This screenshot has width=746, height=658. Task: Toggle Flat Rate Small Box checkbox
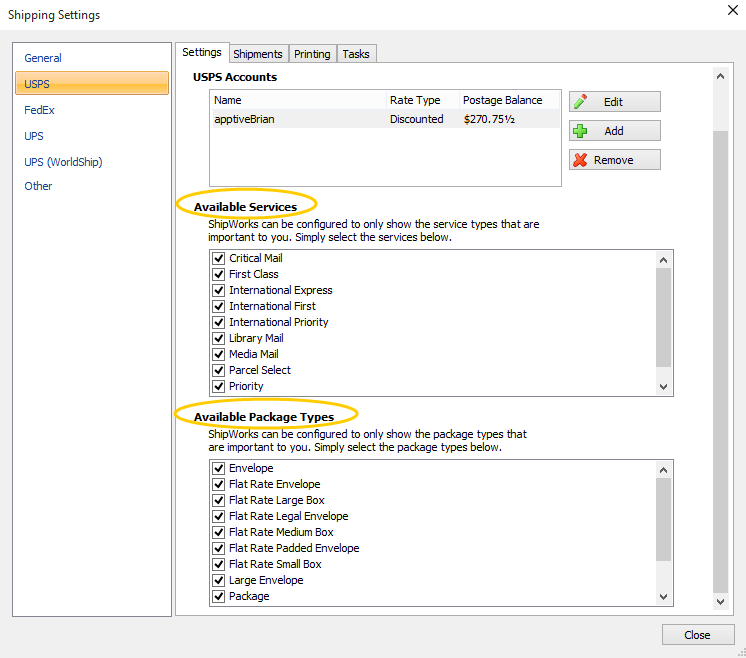[x=218, y=564]
